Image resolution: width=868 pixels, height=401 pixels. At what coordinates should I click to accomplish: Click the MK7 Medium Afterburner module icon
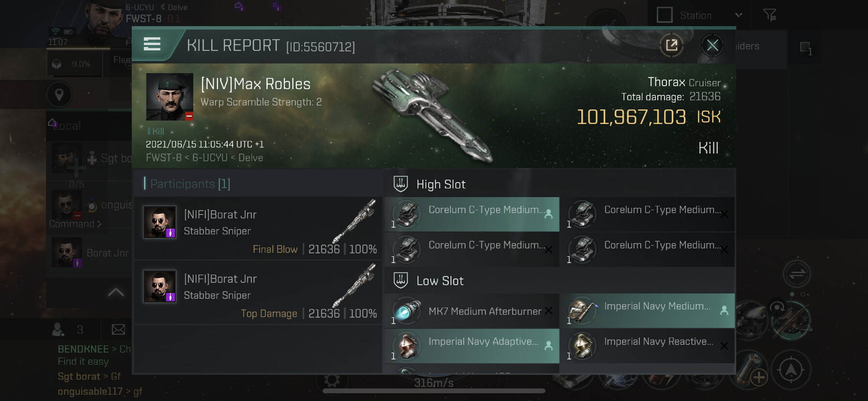[407, 311]
